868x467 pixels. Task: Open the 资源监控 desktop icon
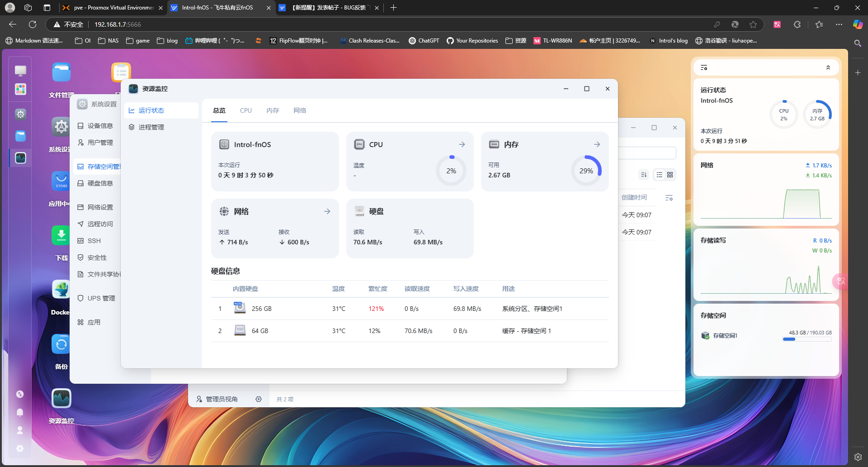(x=61, y=398)
